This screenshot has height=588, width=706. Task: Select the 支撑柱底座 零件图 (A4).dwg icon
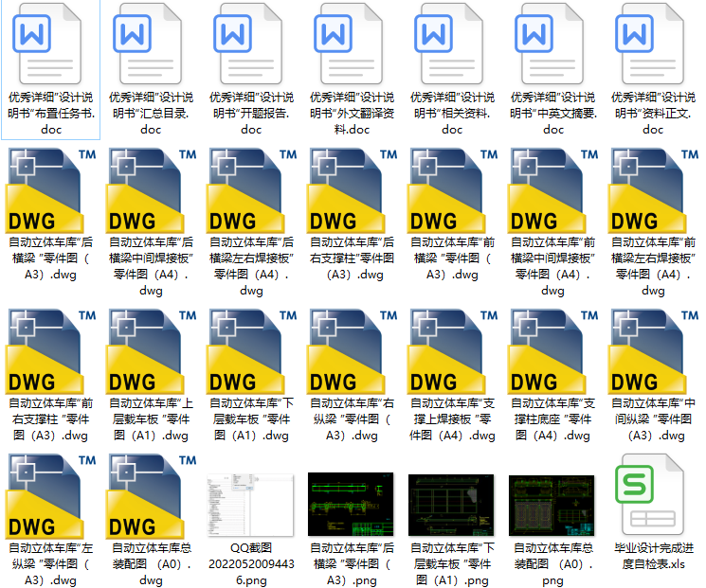(552, 350)
